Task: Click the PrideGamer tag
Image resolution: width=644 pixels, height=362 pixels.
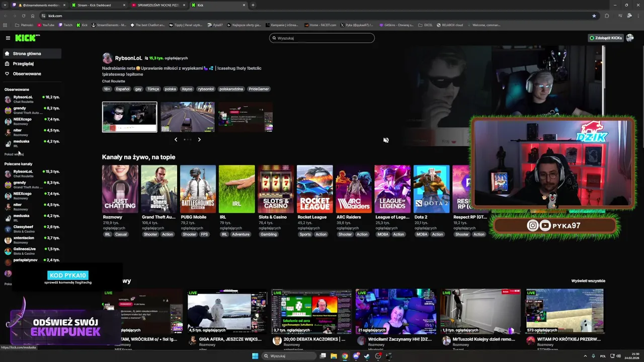Action: tap(259, 89)
